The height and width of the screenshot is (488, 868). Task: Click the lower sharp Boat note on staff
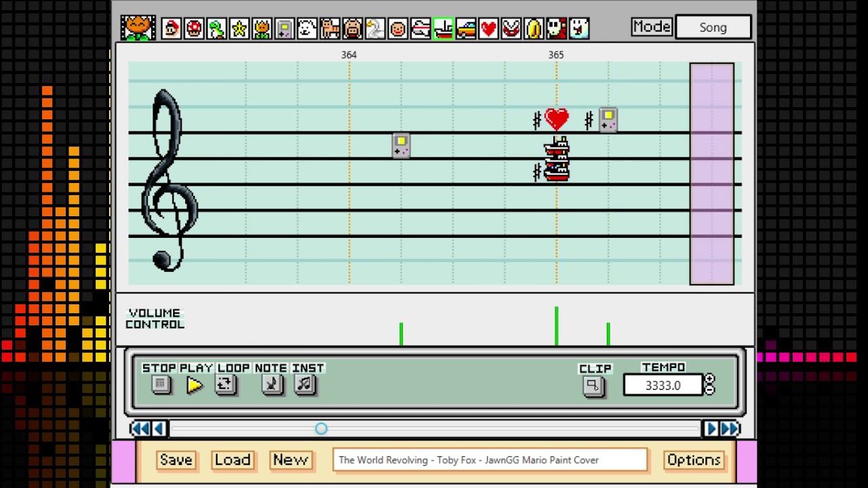[557, 171]
